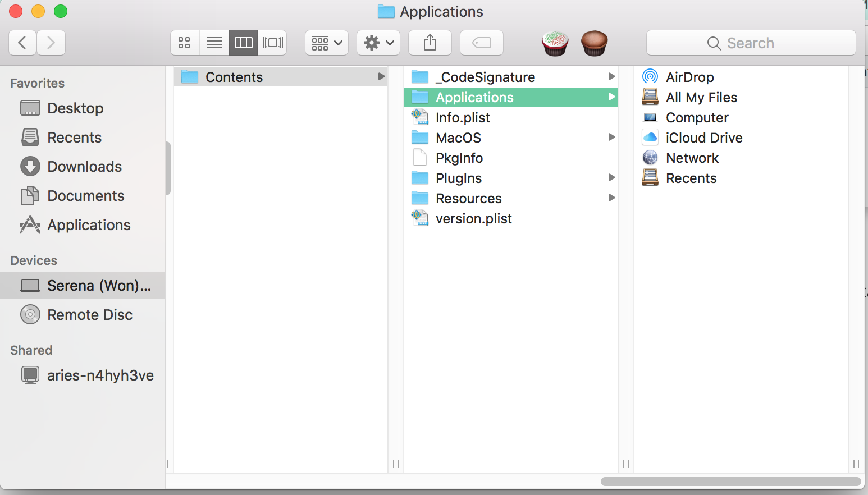Open Applications in the sidebar

(83, 225)
